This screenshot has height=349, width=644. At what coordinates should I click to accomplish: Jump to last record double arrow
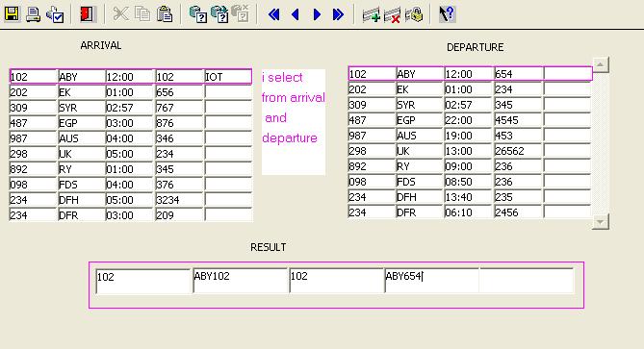pos(338,14)
